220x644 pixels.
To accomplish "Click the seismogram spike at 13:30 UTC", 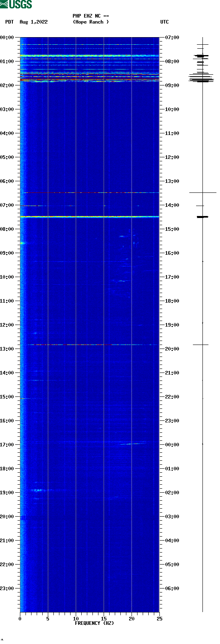I will 202,193.
